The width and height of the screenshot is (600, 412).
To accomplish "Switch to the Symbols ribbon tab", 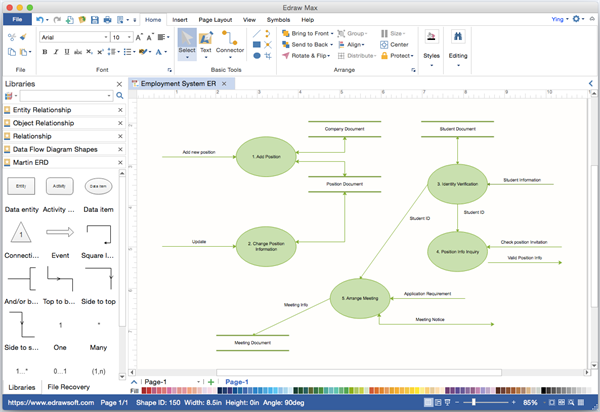I will [278, 19].
